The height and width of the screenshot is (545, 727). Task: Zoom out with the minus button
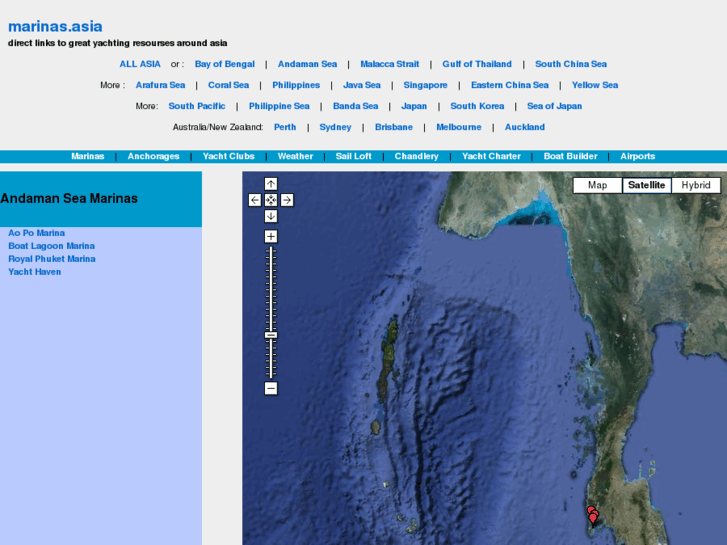pyautogui.click(x=270, y=388)
